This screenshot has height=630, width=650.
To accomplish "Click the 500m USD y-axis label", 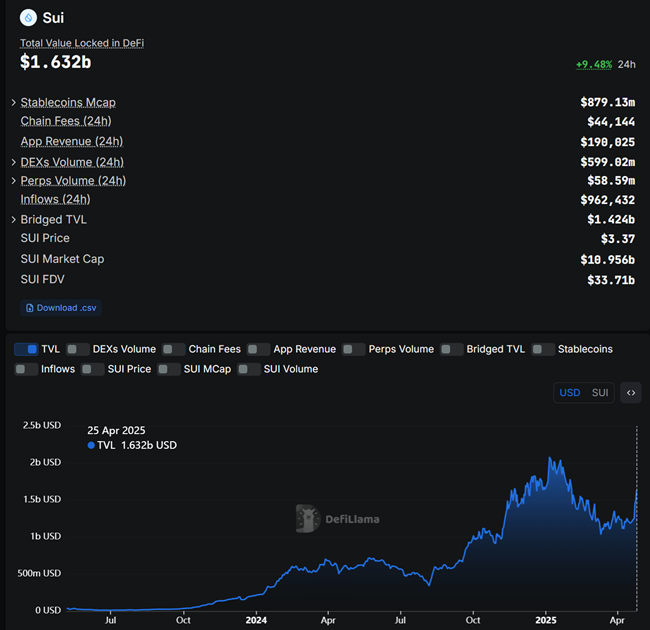I will [39, 574].
